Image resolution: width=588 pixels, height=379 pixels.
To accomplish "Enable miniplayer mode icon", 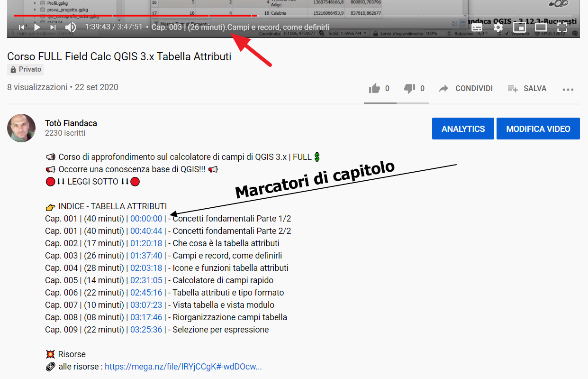I will click(519, 28).
